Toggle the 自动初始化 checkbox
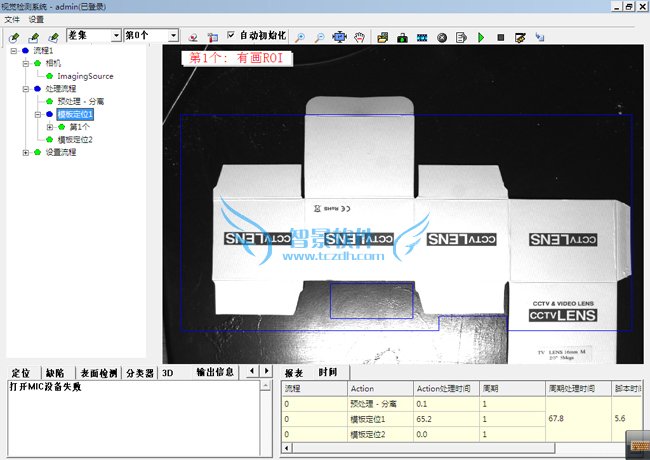Screen dimensions: 650x460 tap(232, 36)
